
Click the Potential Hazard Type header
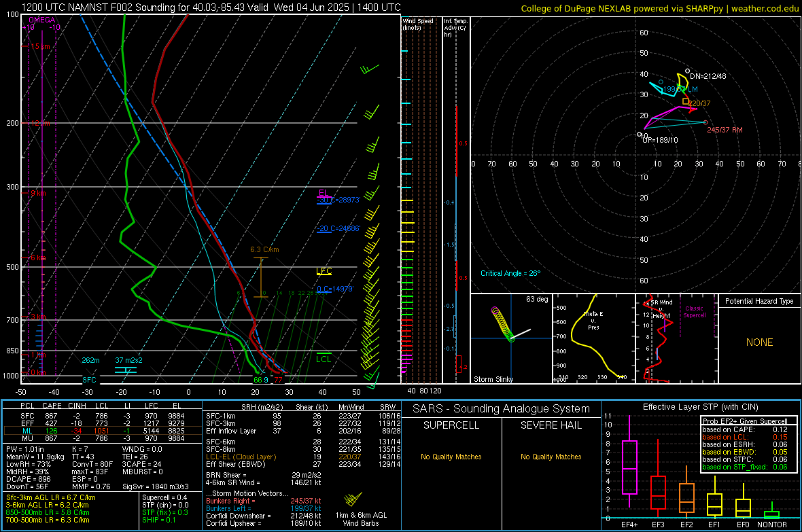click(x=759, y=301)
